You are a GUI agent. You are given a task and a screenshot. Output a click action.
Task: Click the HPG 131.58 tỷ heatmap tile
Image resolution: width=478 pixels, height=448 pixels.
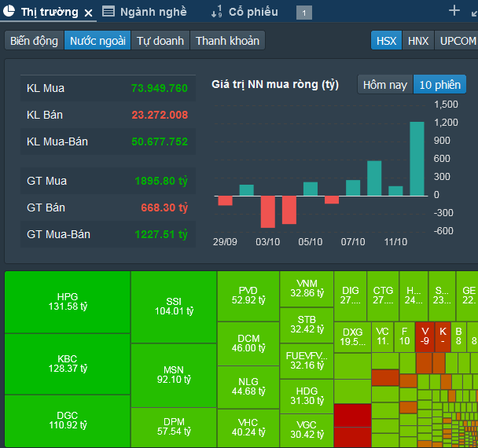coord(67,301)
